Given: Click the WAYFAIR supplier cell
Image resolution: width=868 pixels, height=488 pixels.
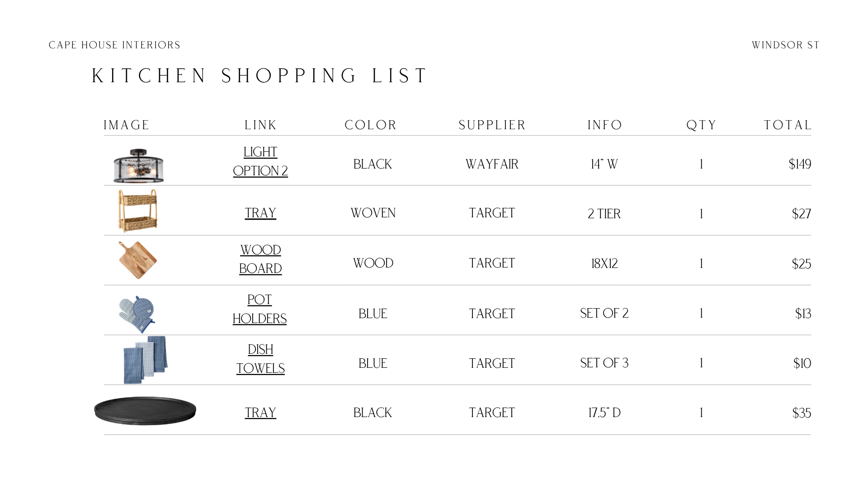Looking at the screenshot, I should point(492,164).
